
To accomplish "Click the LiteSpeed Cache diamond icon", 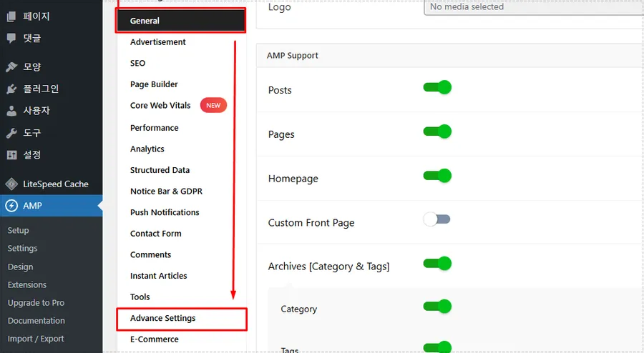I will point(11,184).
